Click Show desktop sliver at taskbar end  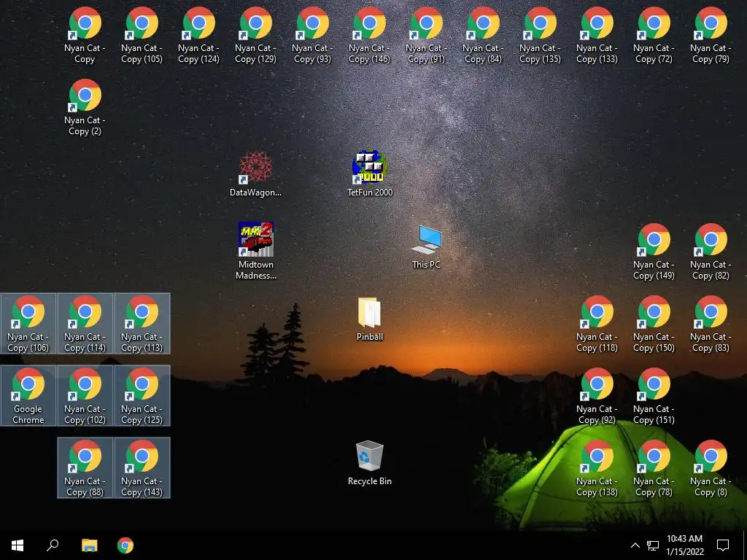pyautogui.click(x=745, y=545)
